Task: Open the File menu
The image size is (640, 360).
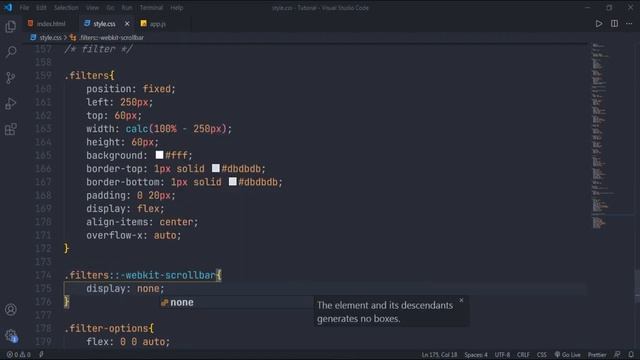Action: pos(24,8)
